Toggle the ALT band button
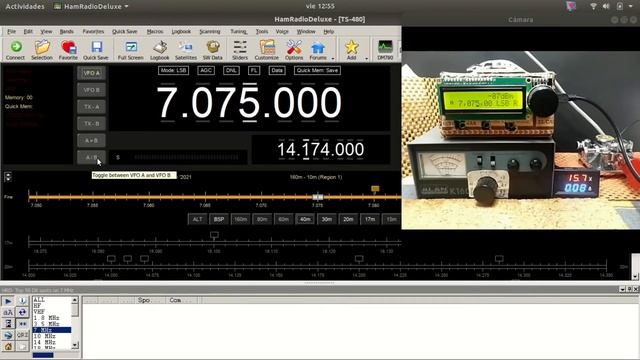The height and width of the screenshot is (360, 640). click(198, 219)
